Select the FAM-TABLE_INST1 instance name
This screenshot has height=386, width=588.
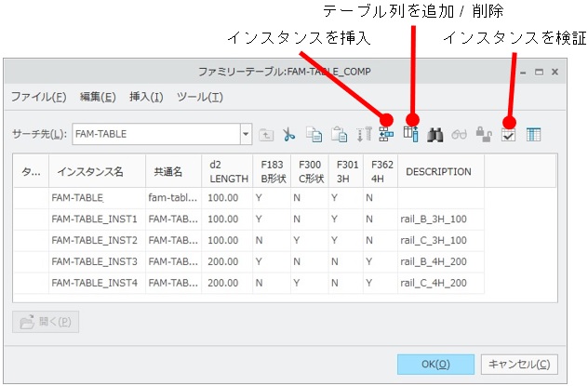click(95, 219)
